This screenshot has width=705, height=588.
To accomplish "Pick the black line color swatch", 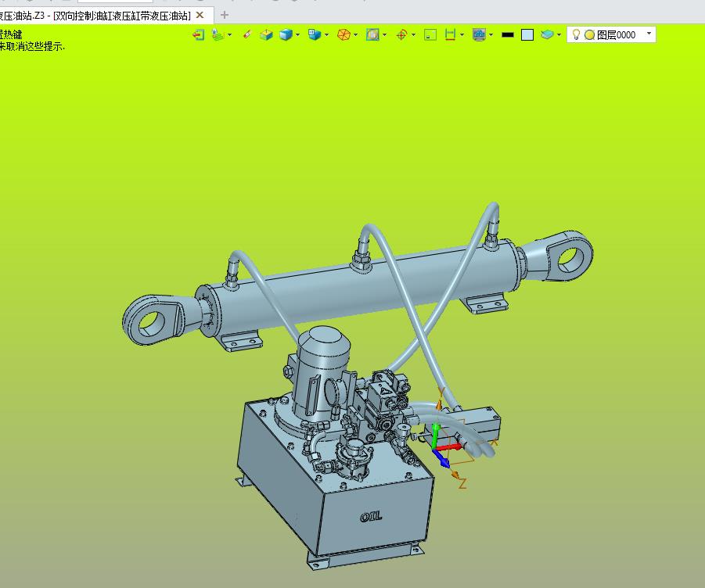I will tap(508, 35).
